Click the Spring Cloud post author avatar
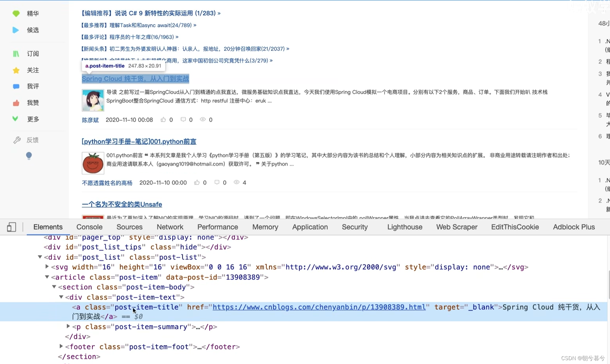Screen dimensions: 610x364 (93, 100)
